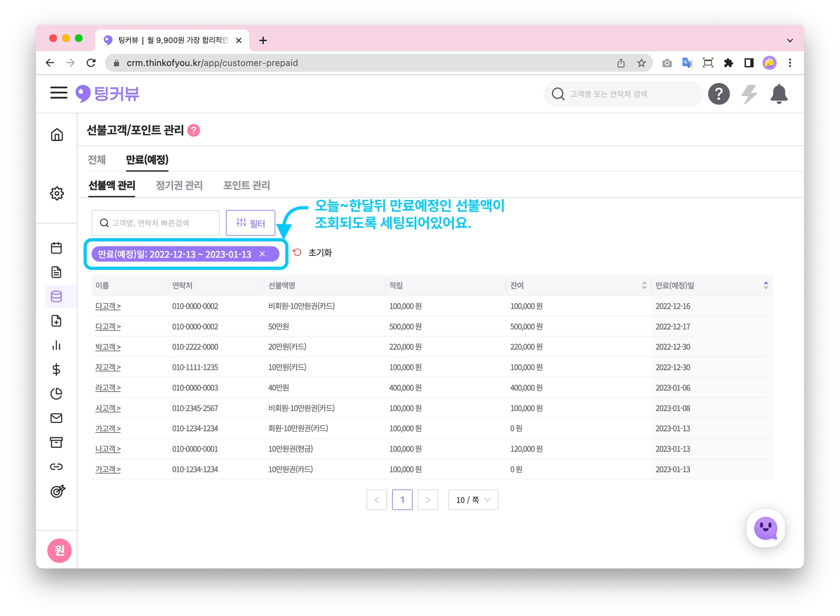Viewport: 840px width, 616px height.
Task: Switch to 정기권 관리 tab
Action: (179, 185)
